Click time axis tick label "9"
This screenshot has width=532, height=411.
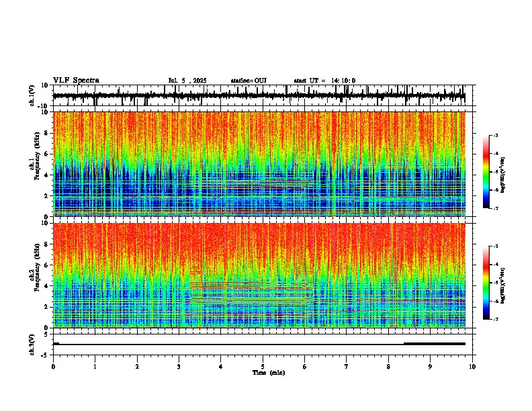point(430,367)
